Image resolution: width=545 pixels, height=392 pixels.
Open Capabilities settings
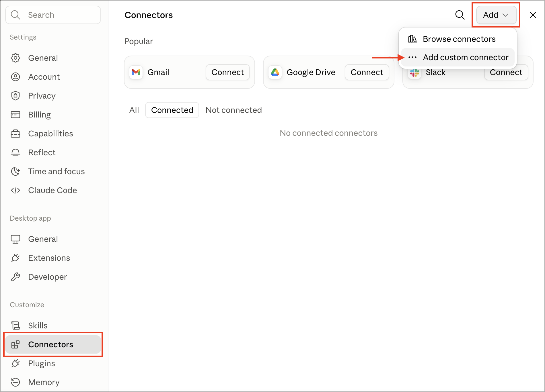pos(53,134)
